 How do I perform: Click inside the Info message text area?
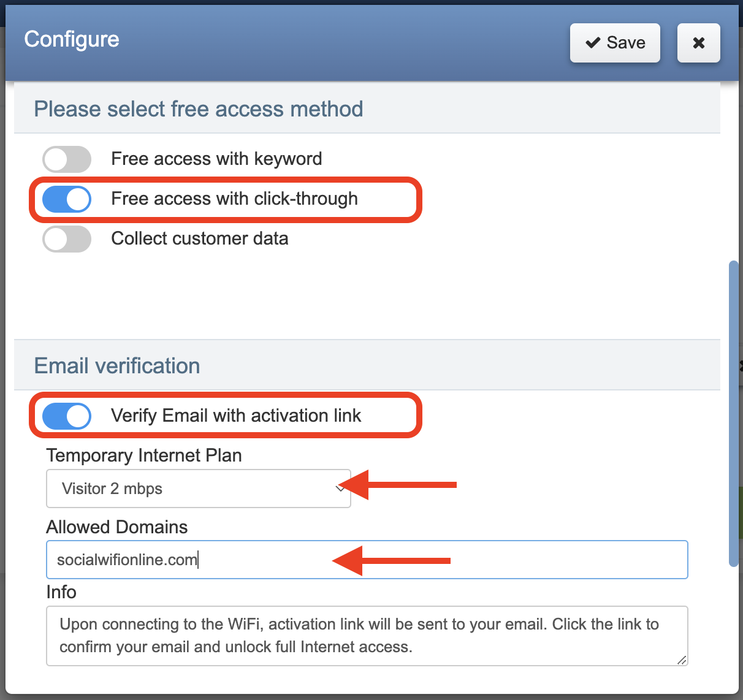[367, 636]
